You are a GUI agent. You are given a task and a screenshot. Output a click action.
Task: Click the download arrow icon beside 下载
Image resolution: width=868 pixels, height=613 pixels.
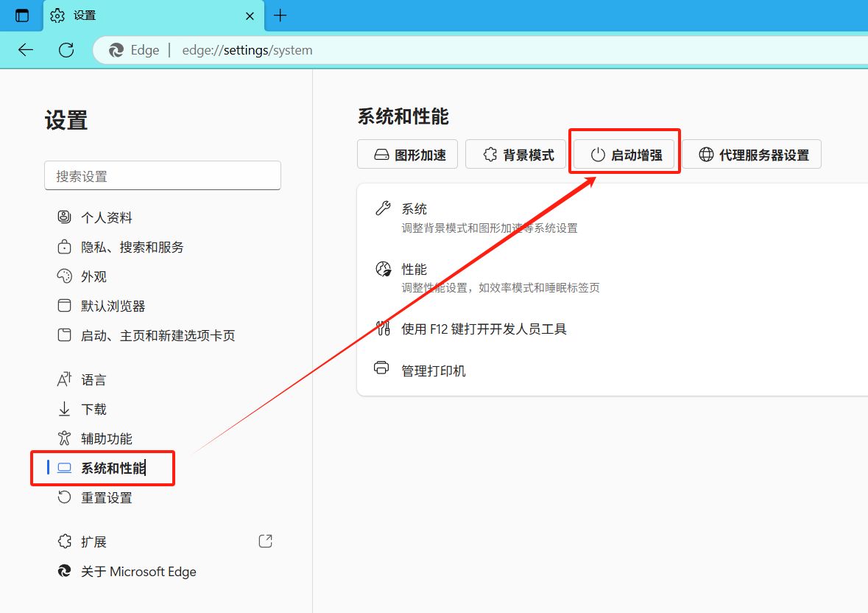click(64, 409)
